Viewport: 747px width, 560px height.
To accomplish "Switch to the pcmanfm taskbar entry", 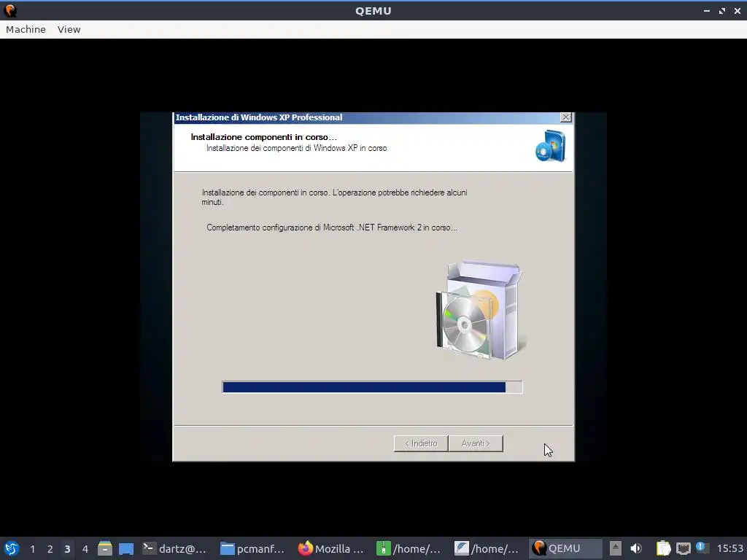I will click(x=252, y=548).
